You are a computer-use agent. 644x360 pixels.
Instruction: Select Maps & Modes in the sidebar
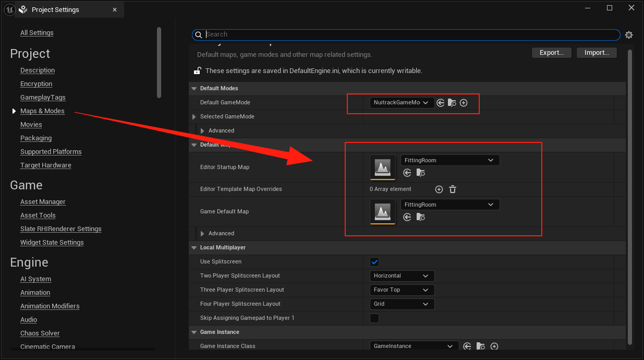pos(42,111)
